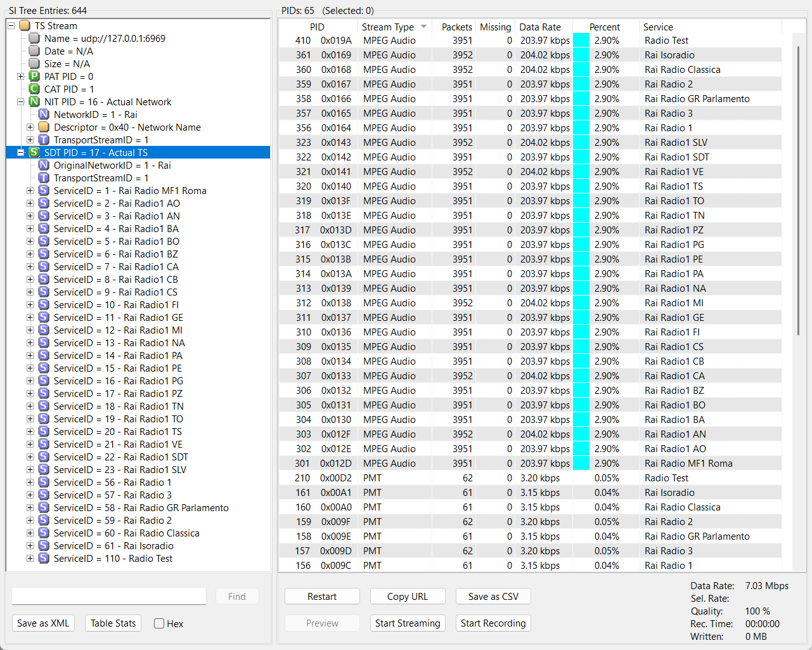812x650 pixels.
Task: Click the ServiceID = 5 Rai Radio1 BO icon
Action: click(44, 242)
